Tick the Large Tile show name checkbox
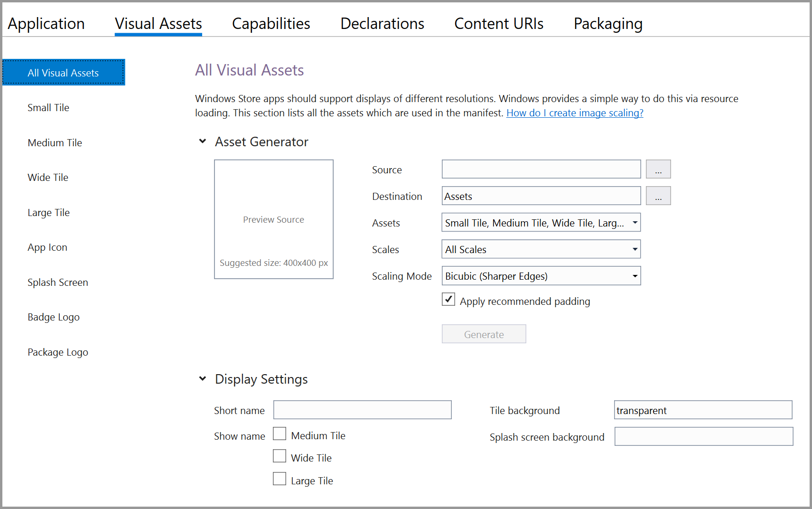The height and width of the screenshot is (509, 812). [280, 479]
